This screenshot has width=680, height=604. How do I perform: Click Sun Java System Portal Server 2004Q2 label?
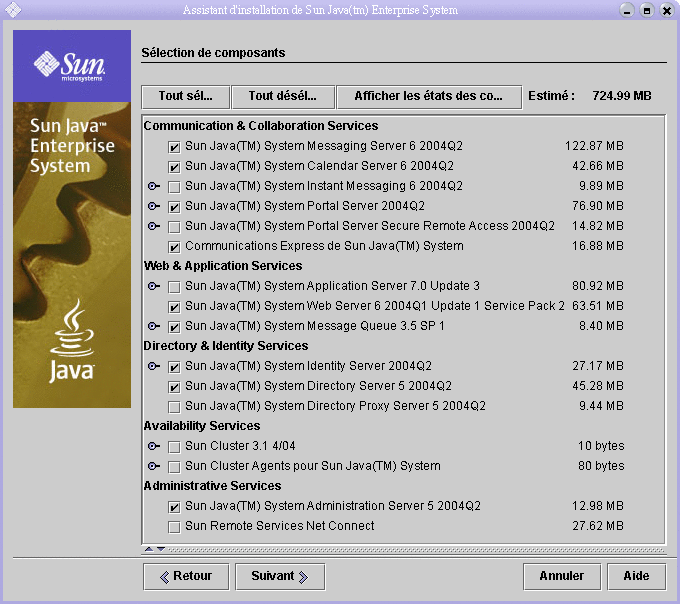(x=305, y=206)
